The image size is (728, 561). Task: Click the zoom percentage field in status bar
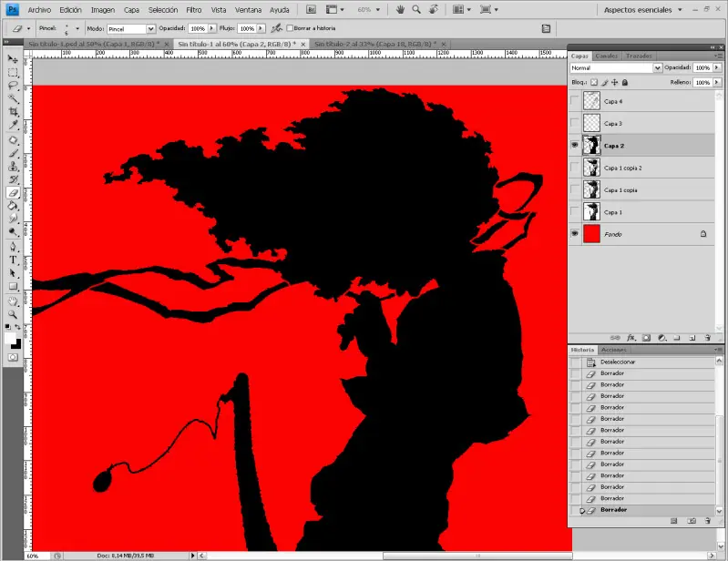pyautogui.click(x=36, y=556)
